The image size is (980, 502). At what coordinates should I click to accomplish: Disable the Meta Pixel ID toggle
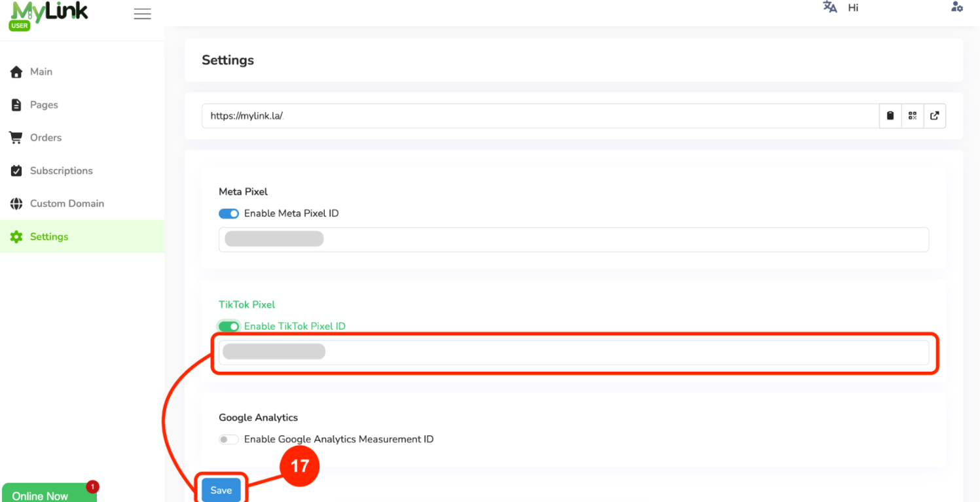coord(228,213)
